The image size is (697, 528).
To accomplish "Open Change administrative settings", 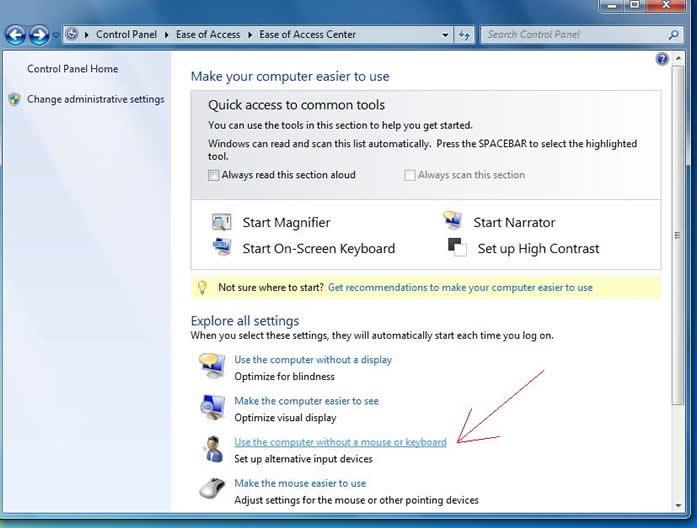I will tap(95, 99).
